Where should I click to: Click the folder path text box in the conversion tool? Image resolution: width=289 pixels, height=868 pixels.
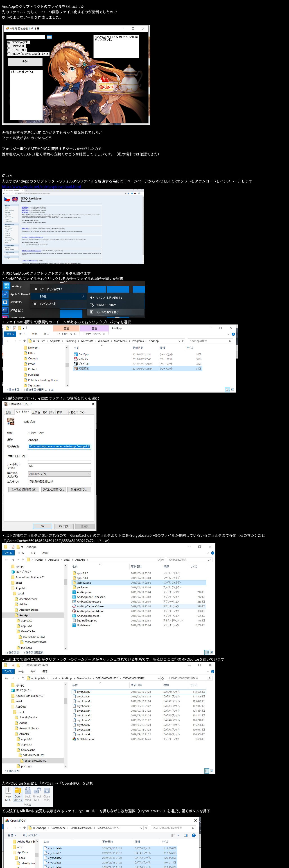(x=26, y=37)
